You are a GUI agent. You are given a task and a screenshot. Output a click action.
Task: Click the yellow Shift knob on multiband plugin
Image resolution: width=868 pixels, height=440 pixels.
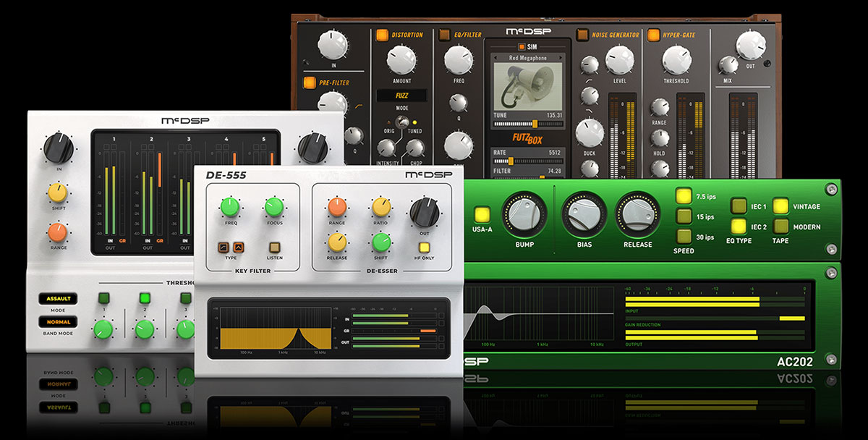pyautogui.click(x=58, y=192)
